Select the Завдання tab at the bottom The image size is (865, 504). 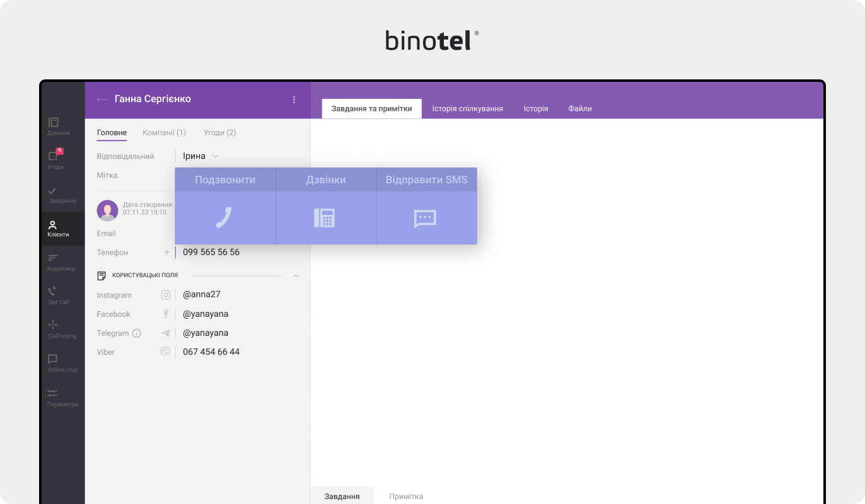point(342,496)
